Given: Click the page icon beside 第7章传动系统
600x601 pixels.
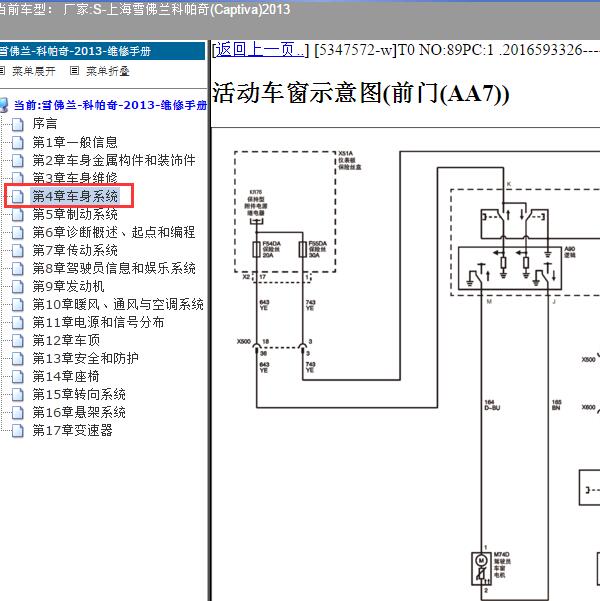Looking at the screenshot, I should pos(17,250).
